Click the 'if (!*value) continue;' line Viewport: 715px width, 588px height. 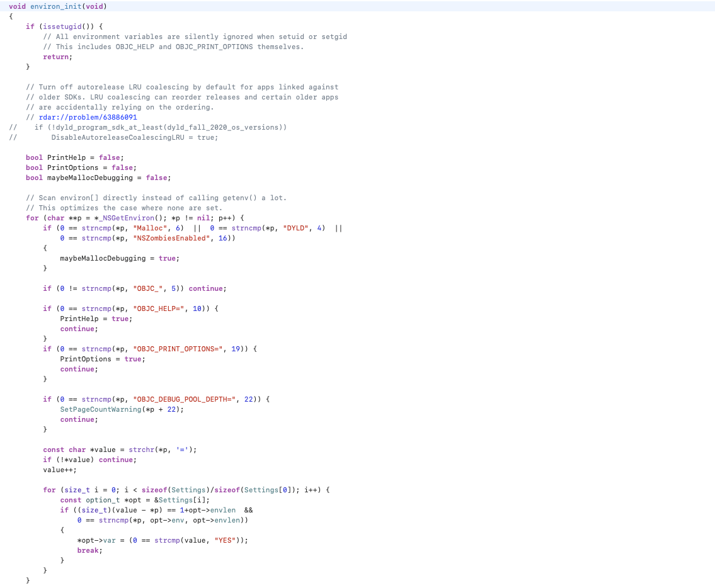pos(90,460)
